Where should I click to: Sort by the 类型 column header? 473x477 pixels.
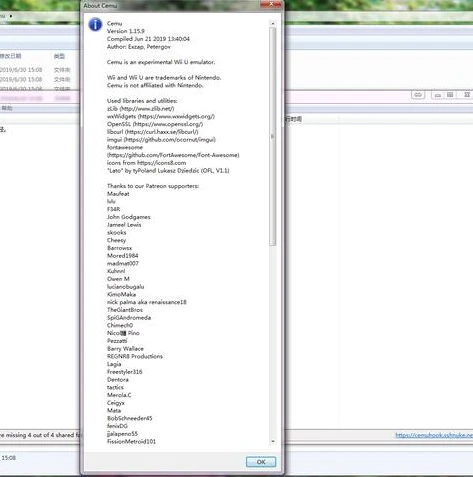tap(59, 56)
